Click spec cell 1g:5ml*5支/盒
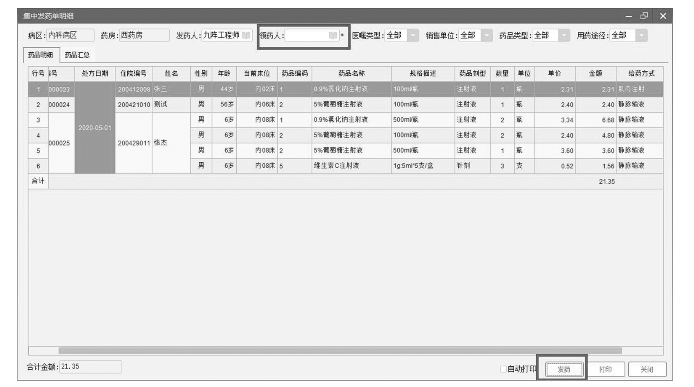694x387 pixels. [423, 166]
